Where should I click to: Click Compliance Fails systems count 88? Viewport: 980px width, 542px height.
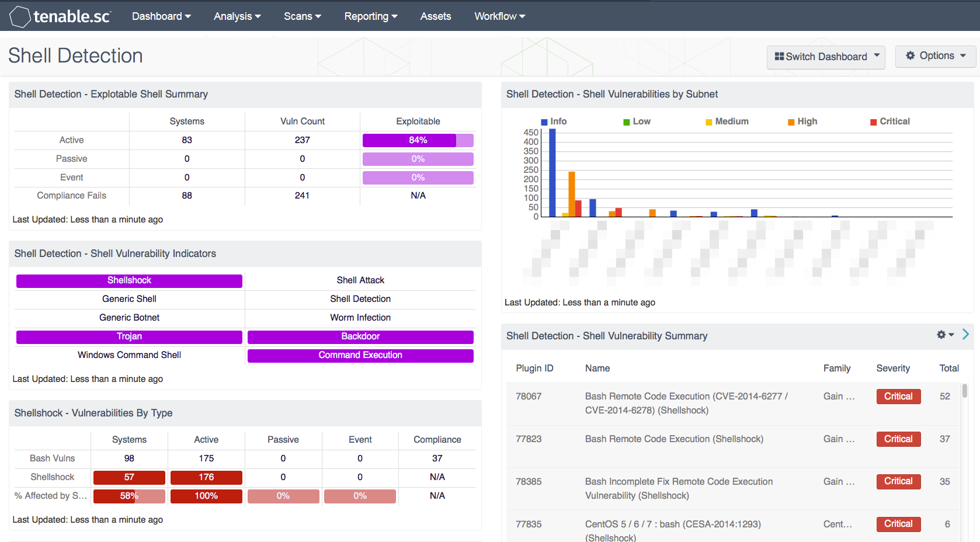(187, 196)
